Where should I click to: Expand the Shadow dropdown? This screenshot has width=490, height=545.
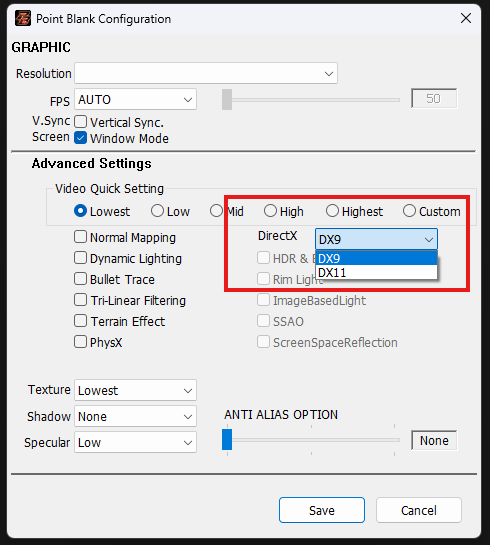coord(135,416)
